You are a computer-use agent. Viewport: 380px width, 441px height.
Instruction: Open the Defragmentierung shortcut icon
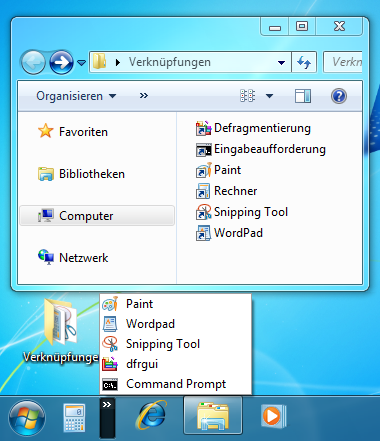[x=203, y=128]
